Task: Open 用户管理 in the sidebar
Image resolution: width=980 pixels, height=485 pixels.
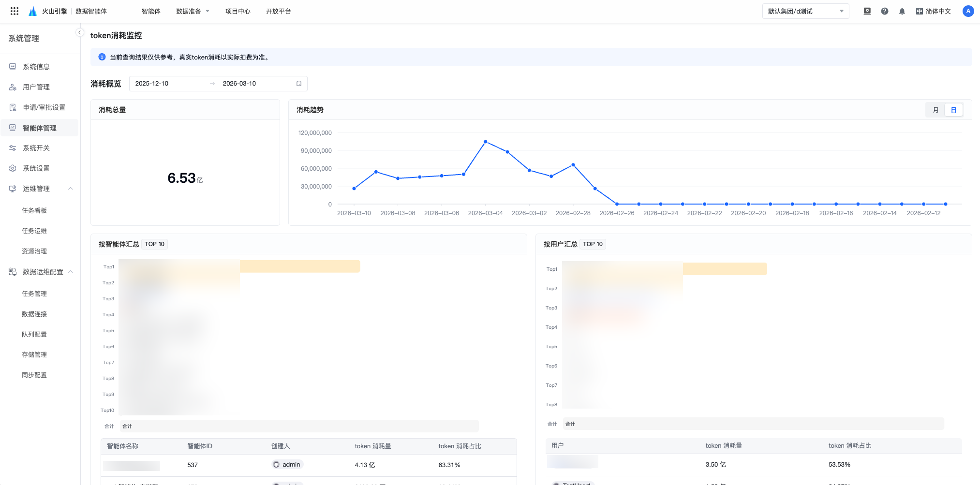Action: pos(36,87)
